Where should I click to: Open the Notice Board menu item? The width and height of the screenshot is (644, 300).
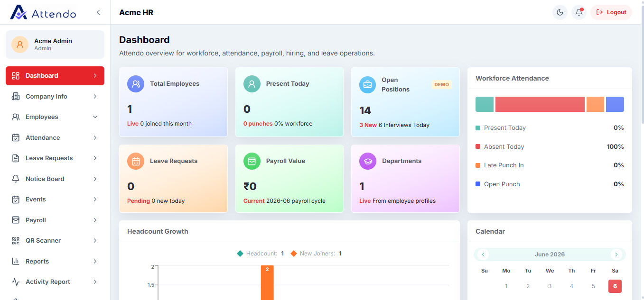[x=55, y=179]
